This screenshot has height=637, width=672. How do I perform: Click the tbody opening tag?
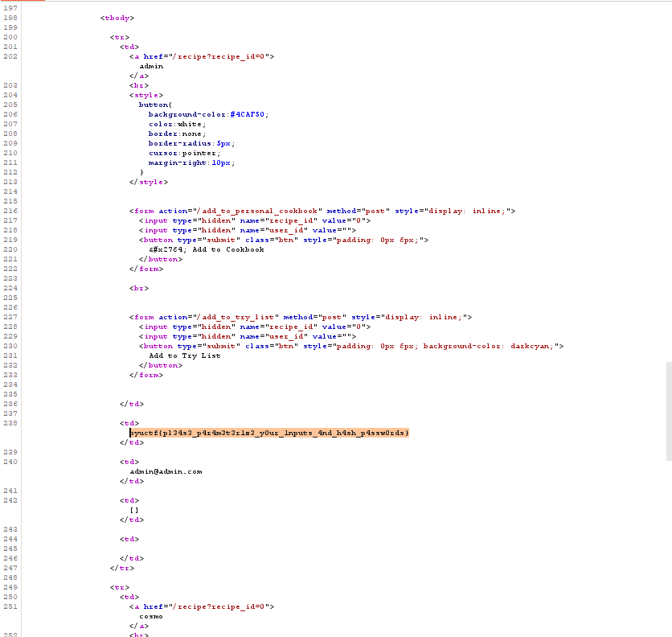click(x=117, y=18)
